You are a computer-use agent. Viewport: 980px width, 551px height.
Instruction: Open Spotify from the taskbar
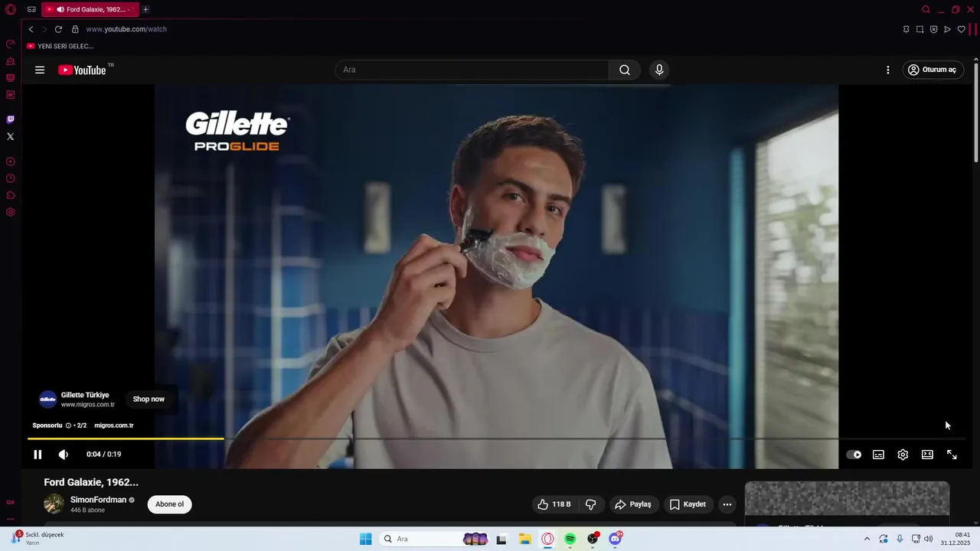[x=570, y=539]
